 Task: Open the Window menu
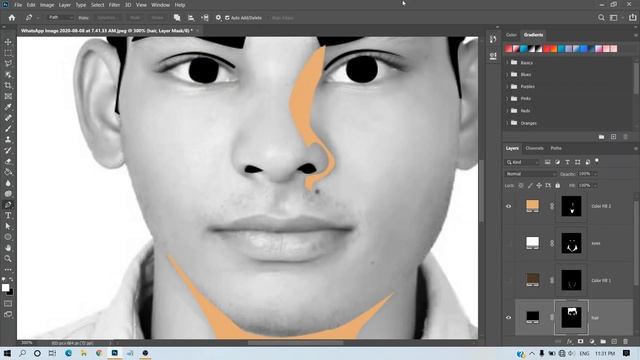[160, 5]
